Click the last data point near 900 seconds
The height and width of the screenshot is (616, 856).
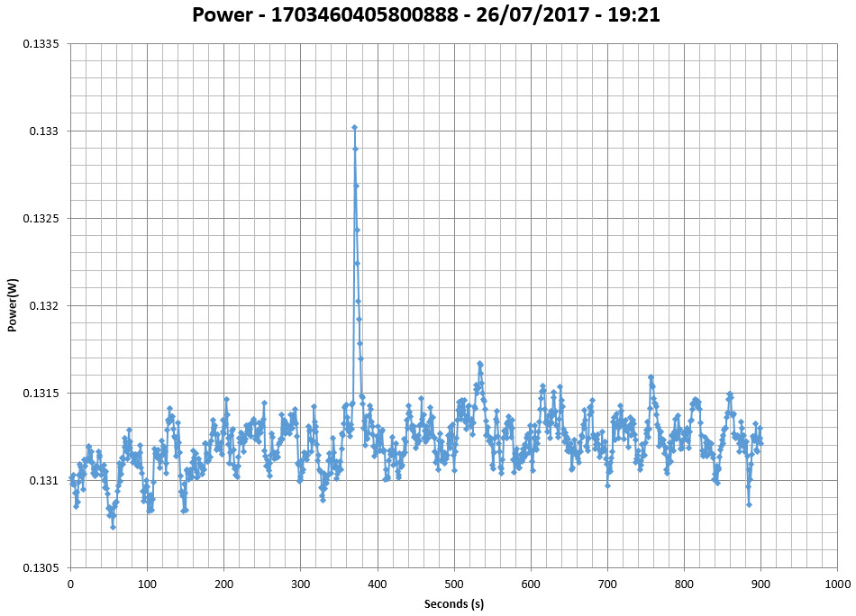(x=760, y=442)
